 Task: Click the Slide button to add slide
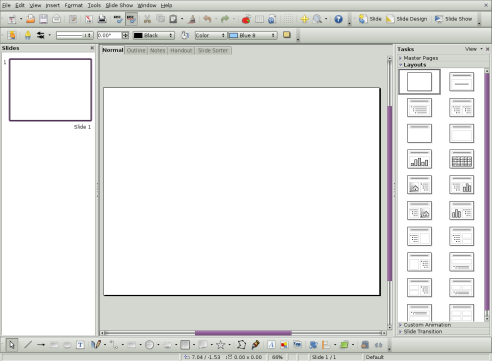pos(370,19)
